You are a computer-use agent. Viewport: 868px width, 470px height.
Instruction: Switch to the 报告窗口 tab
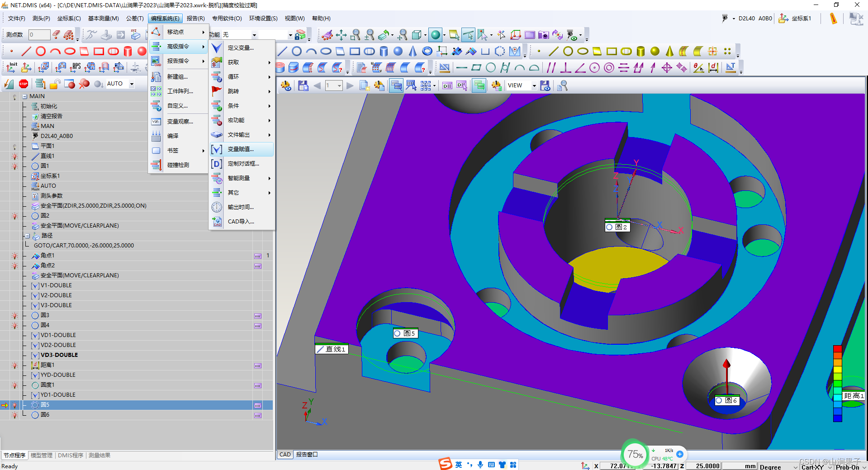pos(307,455)
